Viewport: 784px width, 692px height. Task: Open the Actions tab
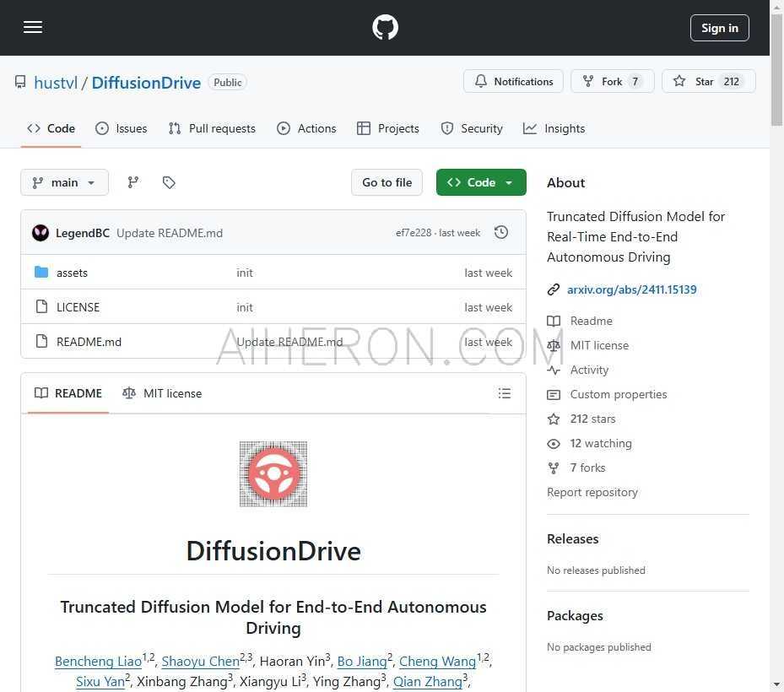tap(306, 128)
